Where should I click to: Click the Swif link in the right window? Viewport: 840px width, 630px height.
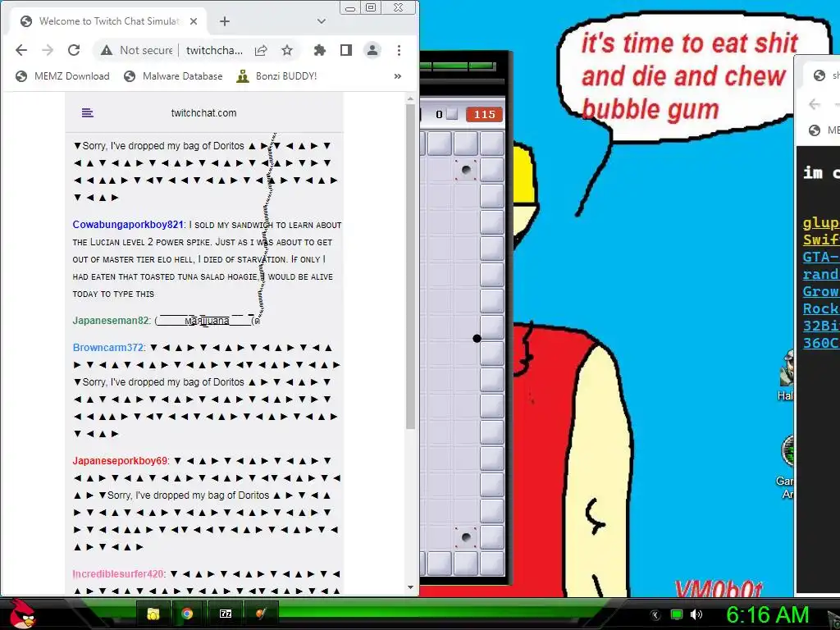820,240
